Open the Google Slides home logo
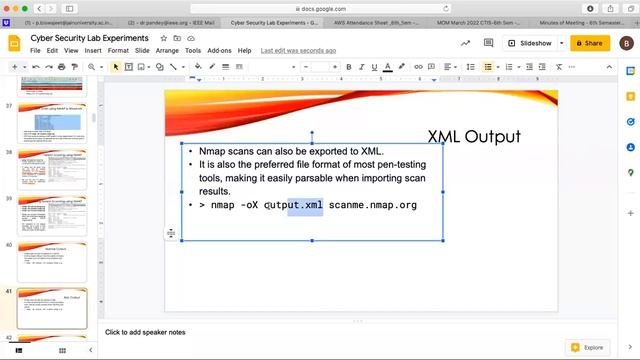The width and height of the screenshot is (640, 360). click(14, 43)
